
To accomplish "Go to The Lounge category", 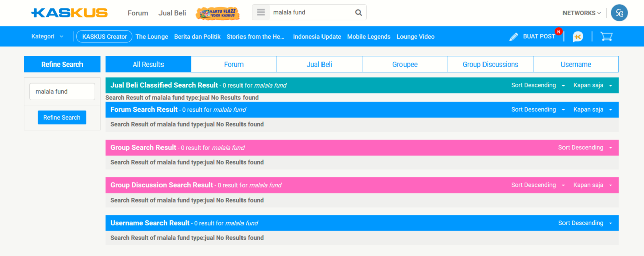I will click(151, 37).
